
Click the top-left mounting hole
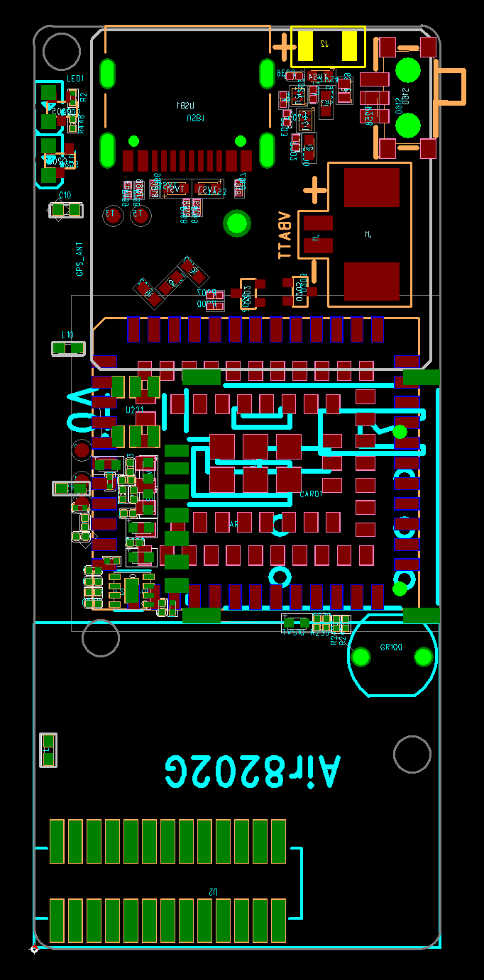point(62,50)
